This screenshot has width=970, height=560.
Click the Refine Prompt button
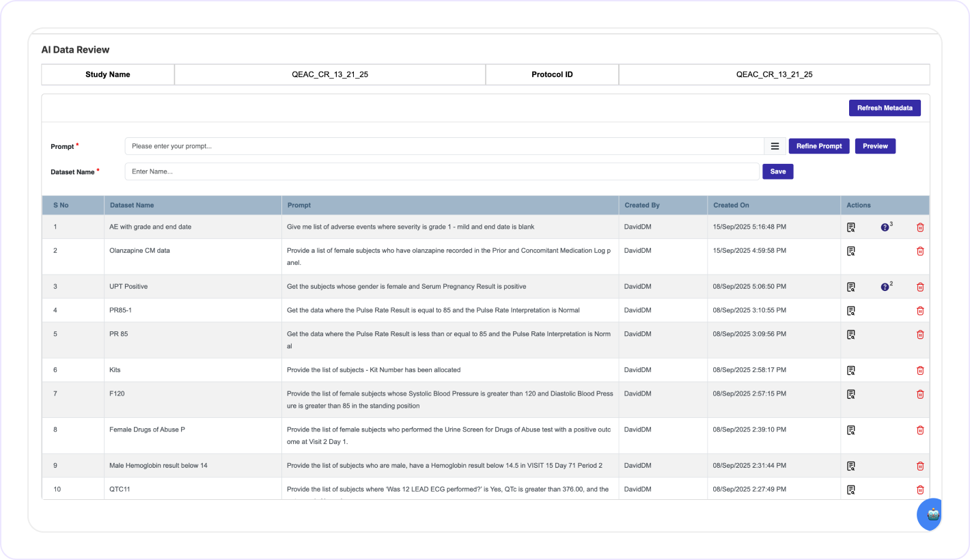818,145
